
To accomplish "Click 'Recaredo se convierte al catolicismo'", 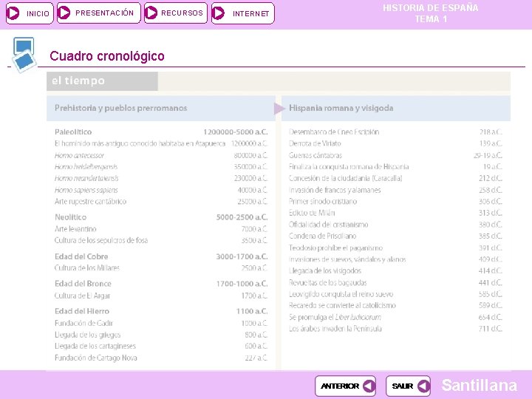I will 342,306.
